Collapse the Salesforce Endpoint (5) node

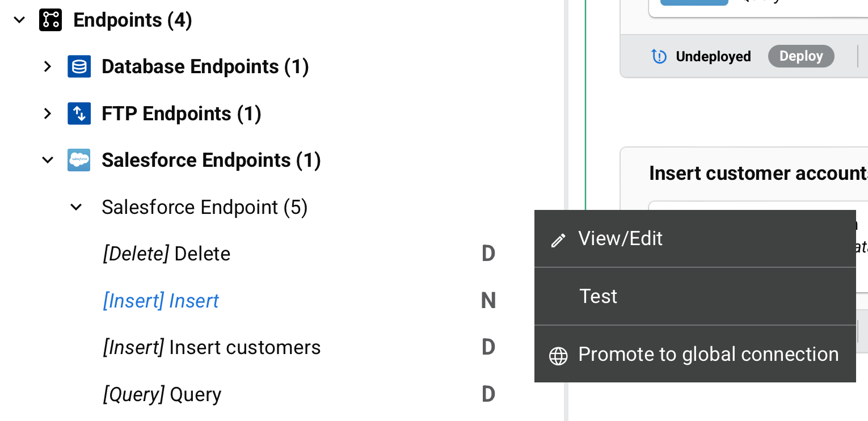tap(75, 207)
